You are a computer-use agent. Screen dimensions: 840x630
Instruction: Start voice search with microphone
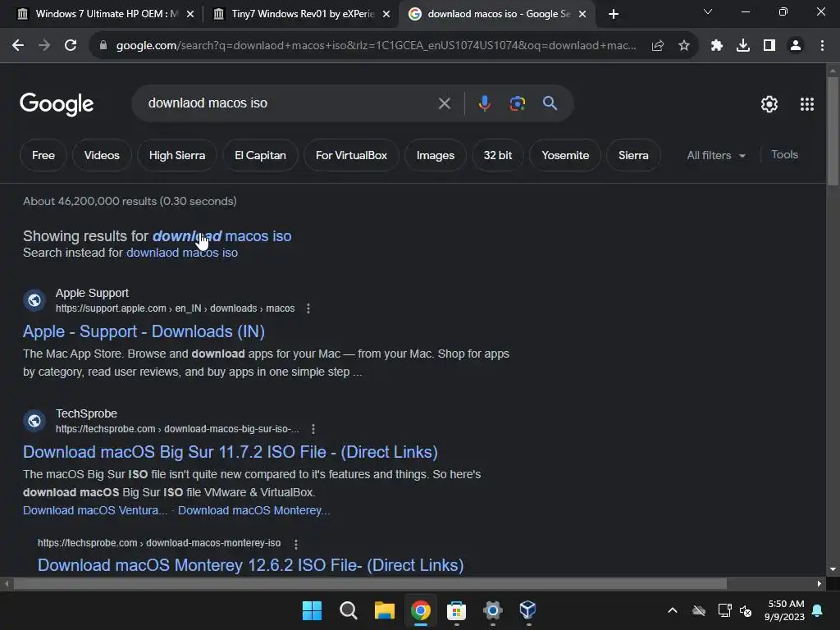pos(484,103)
